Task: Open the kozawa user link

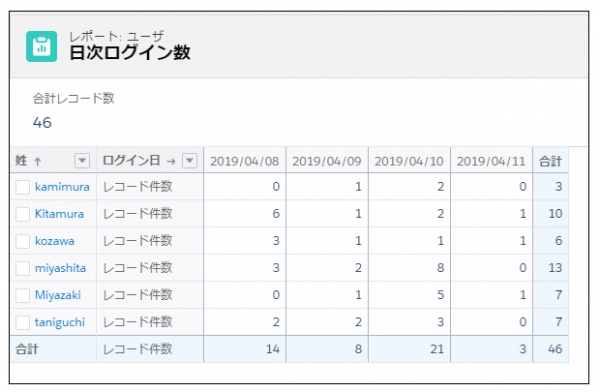Action: pyautogui.click(x=54, y=241)
